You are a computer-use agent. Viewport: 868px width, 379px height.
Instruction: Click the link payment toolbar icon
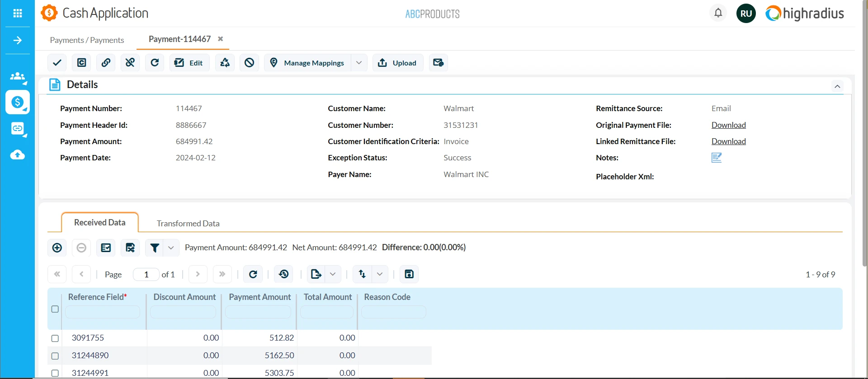(106, 63)
